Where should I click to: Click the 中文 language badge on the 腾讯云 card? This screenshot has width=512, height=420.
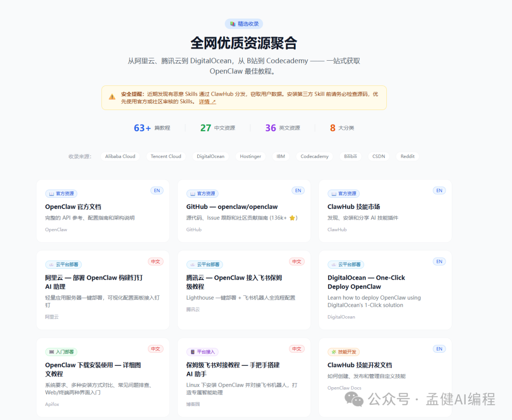[297, 262]
